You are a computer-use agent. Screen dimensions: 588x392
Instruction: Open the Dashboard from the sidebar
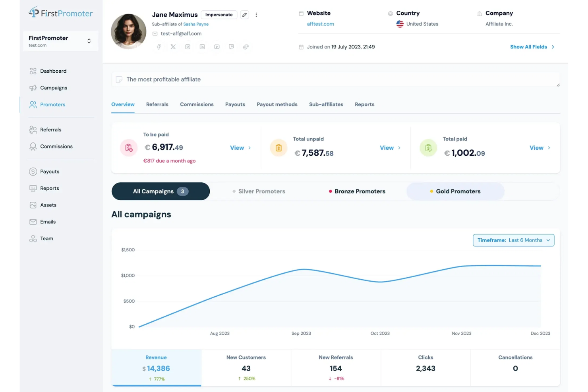coord(53,71)
